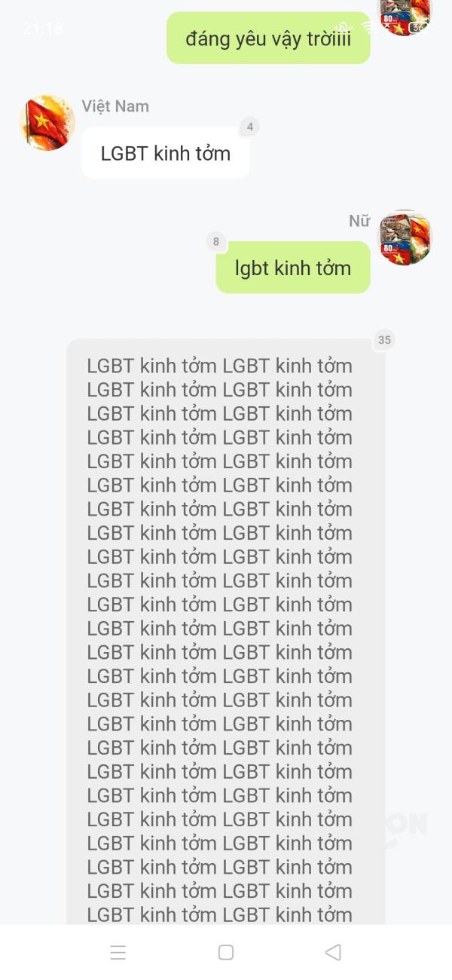Select the green lowercase "lgbt kinh tởm" bubble
452x980 pixels.
tap(293, 268)
